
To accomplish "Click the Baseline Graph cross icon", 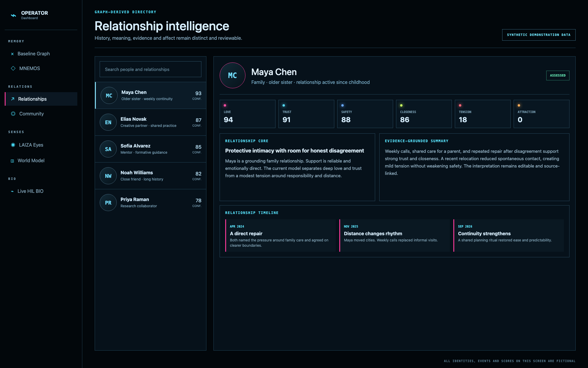I will coord(12,54).
